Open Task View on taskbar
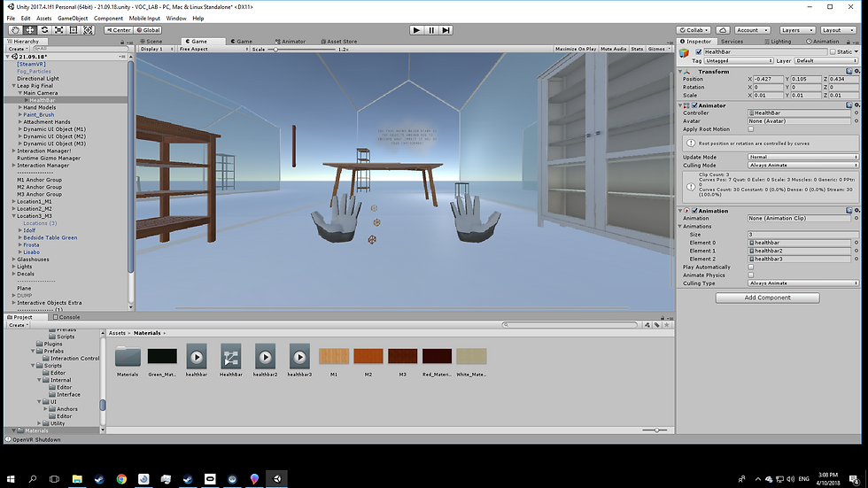The image size is (868, 488). click(x=54, y=478)
